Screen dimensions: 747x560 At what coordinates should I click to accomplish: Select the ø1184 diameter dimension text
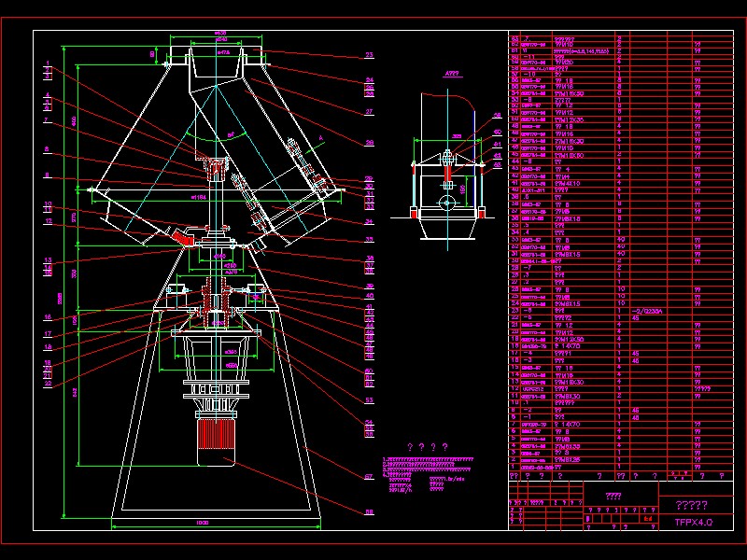tap(199, 197)
